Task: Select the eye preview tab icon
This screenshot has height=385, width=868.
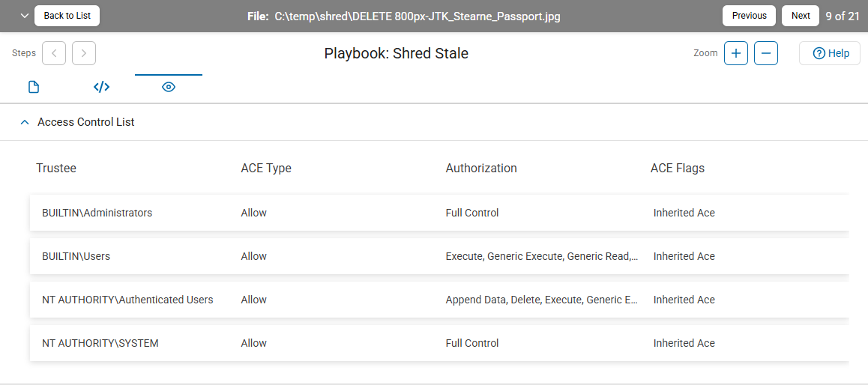Action: pyautogui.click(x=169, y=87)
